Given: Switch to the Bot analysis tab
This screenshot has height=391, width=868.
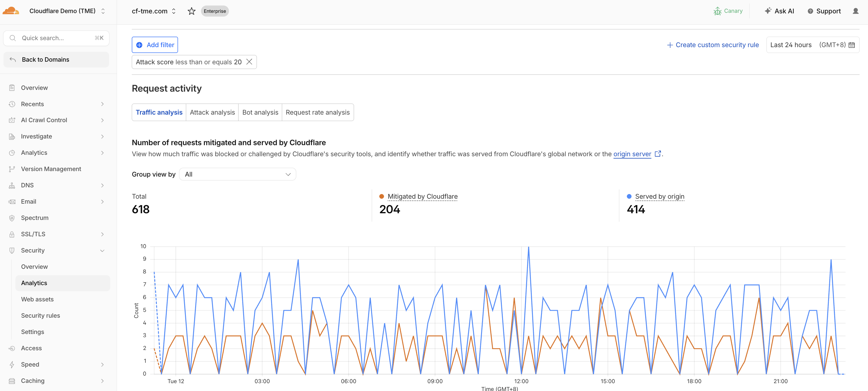Looking at the screenshot, I should (x=260, y=112).
